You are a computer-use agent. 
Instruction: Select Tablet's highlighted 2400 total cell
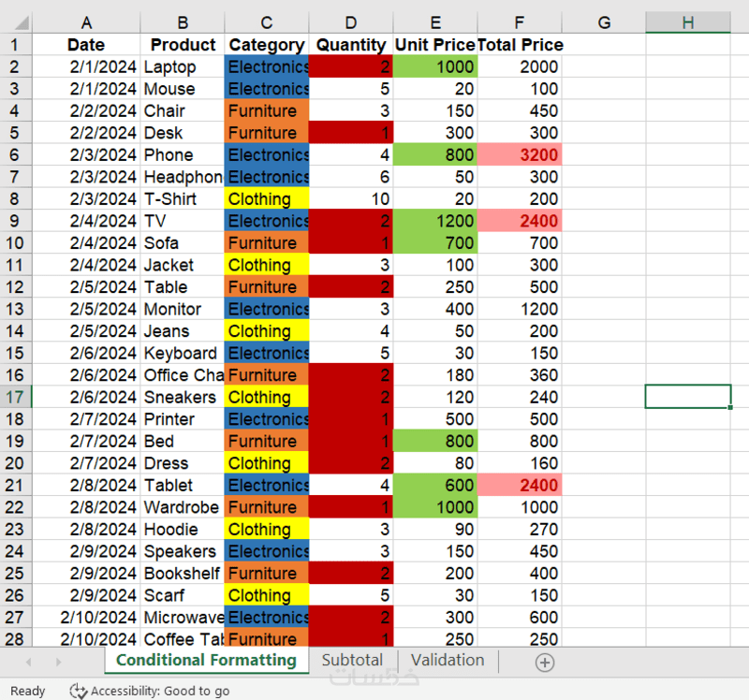tap(520, 485)
